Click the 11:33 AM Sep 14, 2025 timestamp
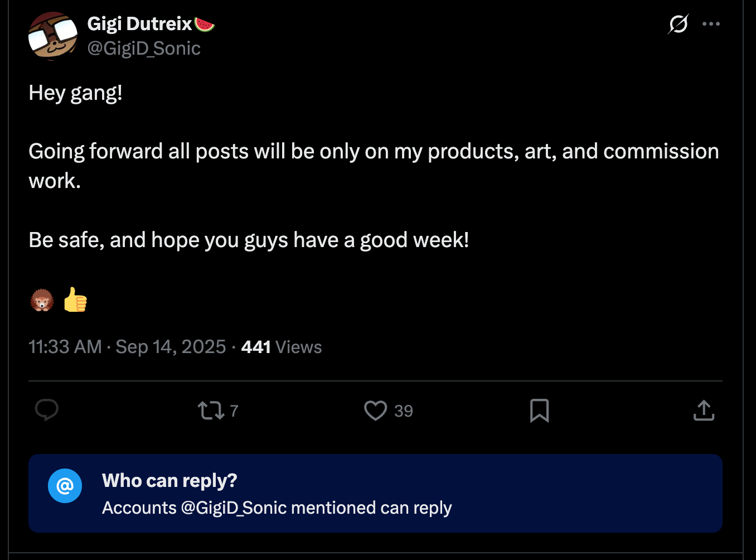Viewport: 756px width, 560px height. coord(127,347)
